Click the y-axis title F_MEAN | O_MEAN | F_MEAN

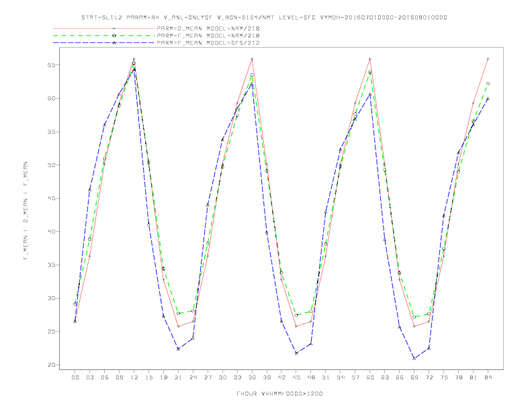tap(26, 211)
